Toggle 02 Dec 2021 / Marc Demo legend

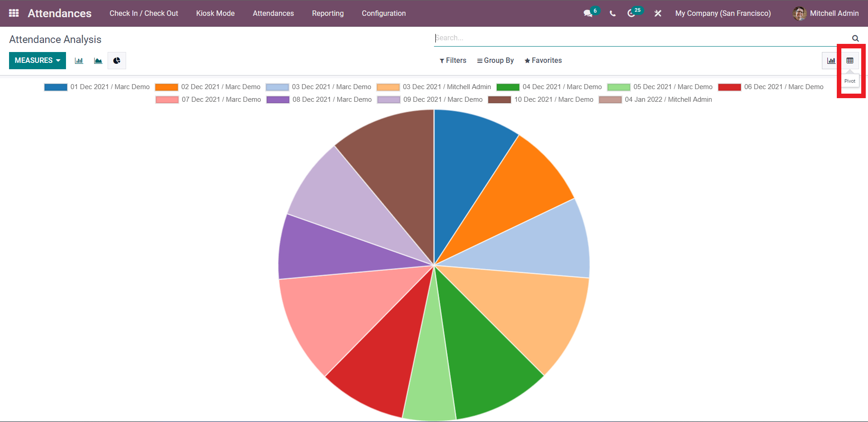coord(208,87)
